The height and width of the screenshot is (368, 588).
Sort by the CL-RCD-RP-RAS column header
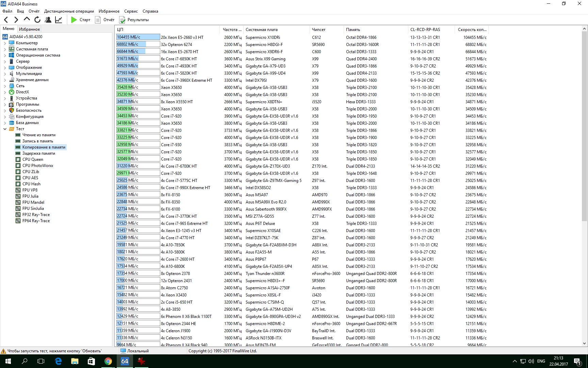click(431, 30)
